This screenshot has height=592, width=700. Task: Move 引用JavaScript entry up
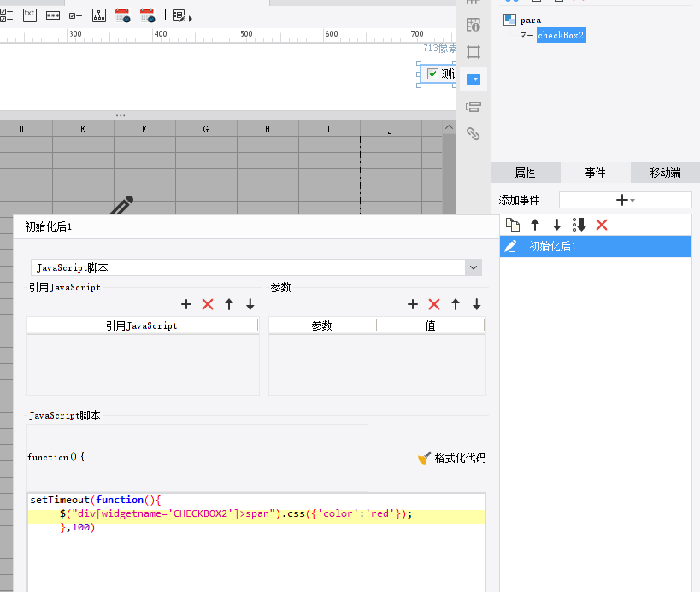tap(229, 304)
